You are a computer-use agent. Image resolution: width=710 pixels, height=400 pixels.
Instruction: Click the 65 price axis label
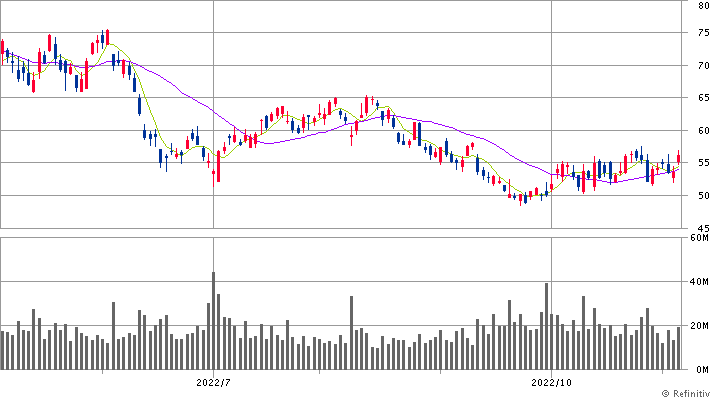703,98
